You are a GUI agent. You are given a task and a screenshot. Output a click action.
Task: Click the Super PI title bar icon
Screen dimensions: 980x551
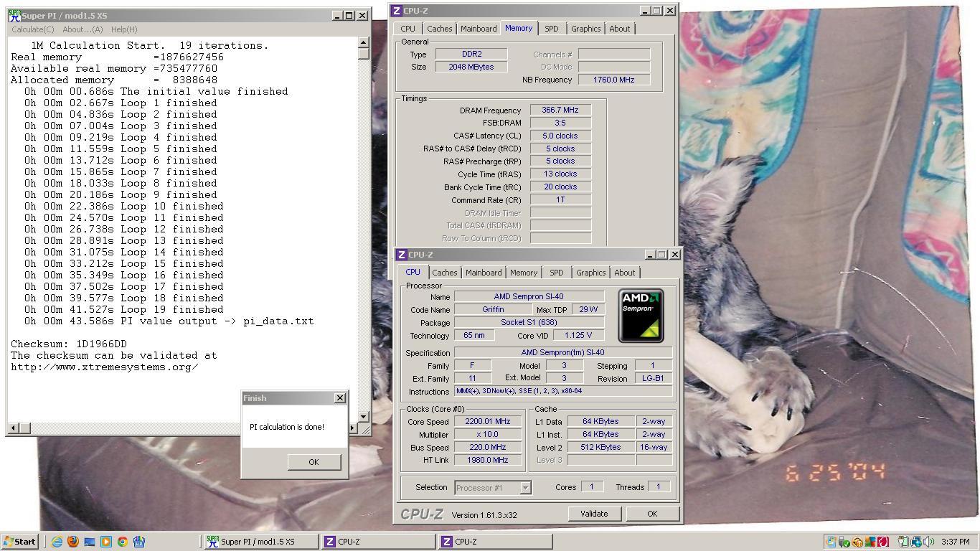point(14,15)
